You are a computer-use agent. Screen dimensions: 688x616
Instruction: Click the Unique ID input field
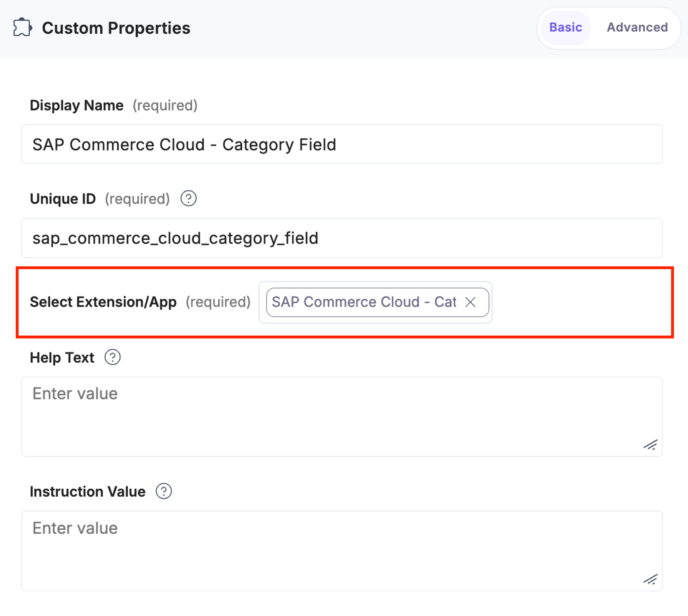[342, 238]
